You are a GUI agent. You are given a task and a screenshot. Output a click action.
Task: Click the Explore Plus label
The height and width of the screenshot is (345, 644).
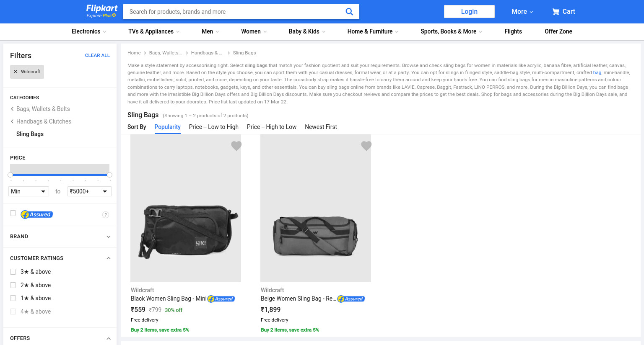point(101,15)
